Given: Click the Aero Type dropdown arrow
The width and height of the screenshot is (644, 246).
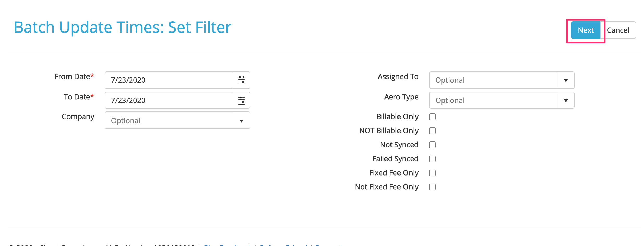Looking at the screenshot, I should [x=566, y=100].
